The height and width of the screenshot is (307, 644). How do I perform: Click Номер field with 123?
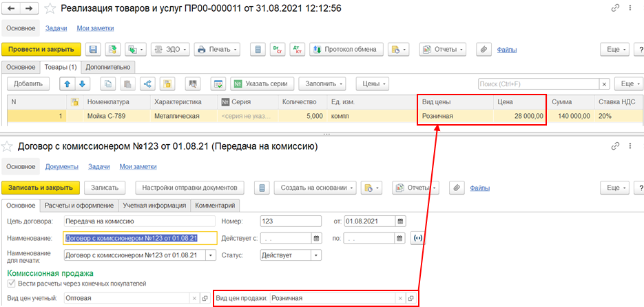pos(291,221)
